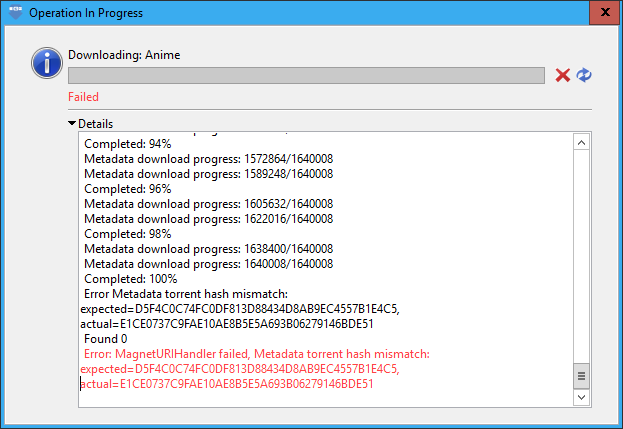Collapse the Details section

pos(72,124)
